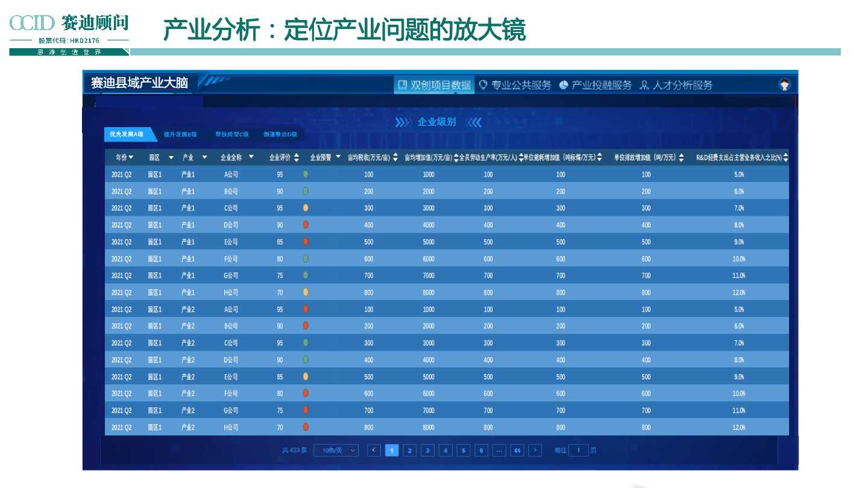Sort by 亩均增加值(万元/亩) column arrows
The width and height of the screenshot is (868, 488).
coord(456,158)
